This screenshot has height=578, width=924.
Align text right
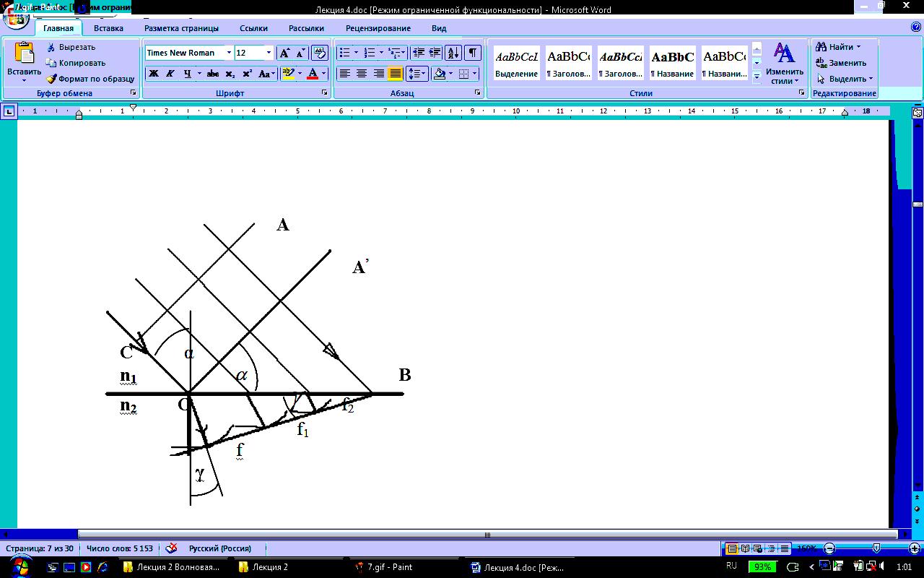(x=378, y=74)
